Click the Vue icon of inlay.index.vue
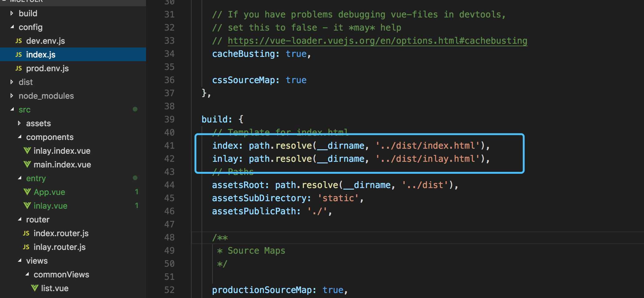Image resolution: width=644 pixels, height=298 pixels. pyautogui.click(x=27, y=151)
